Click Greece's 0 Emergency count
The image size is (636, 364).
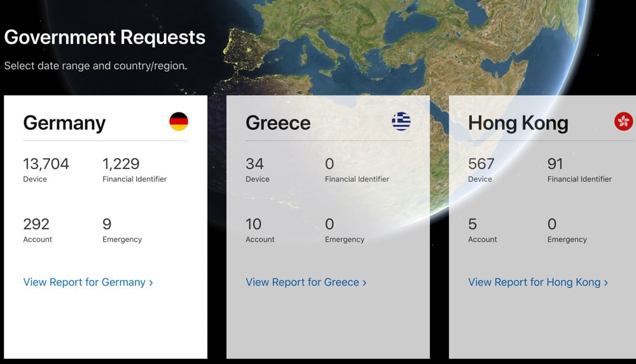pos(329,224)
